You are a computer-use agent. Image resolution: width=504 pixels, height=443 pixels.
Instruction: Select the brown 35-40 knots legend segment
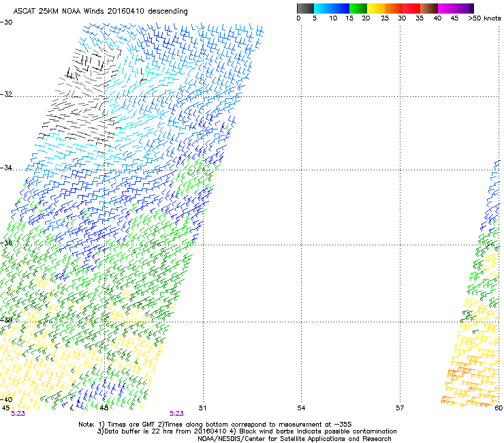pos(429,8)
